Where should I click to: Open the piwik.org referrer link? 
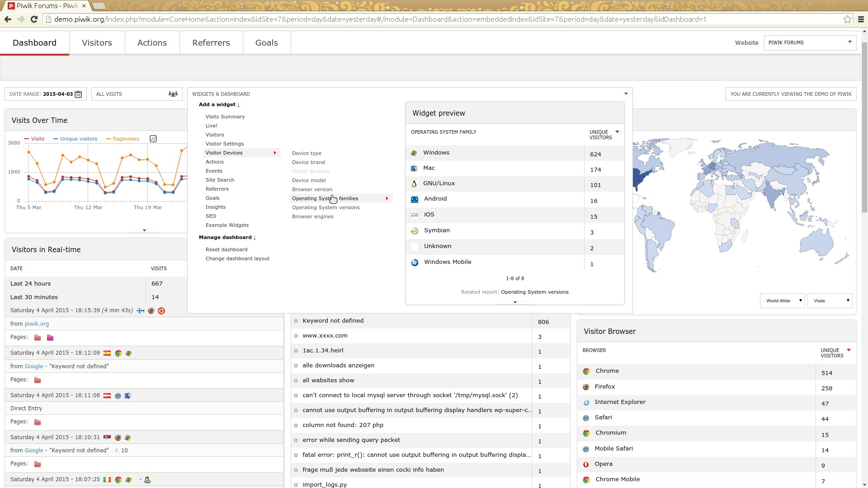(37, 324)
